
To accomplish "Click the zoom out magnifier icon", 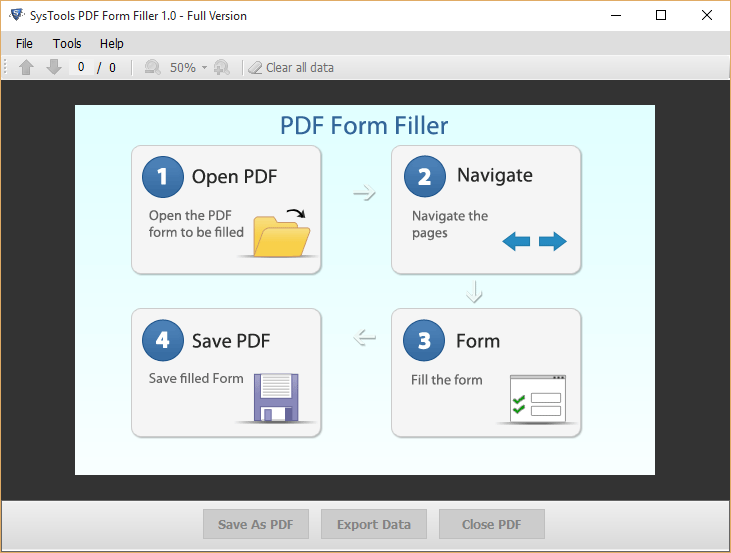I will coord(153,67).
